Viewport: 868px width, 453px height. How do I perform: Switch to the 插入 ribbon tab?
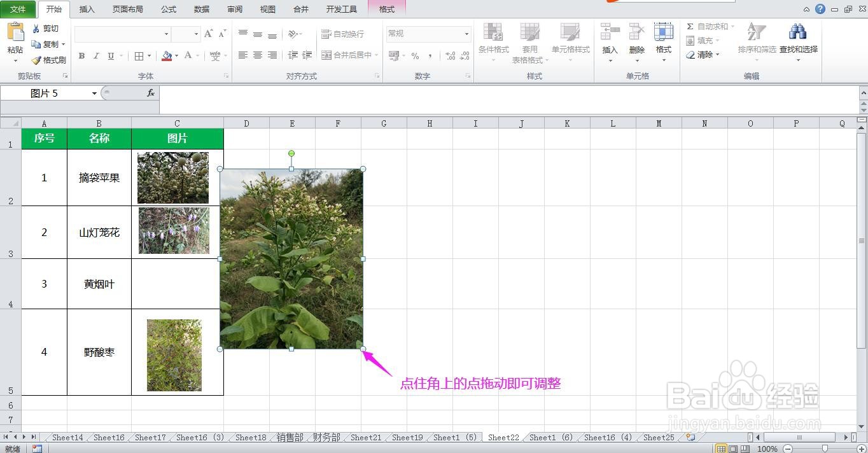click(x=86, y=9)
